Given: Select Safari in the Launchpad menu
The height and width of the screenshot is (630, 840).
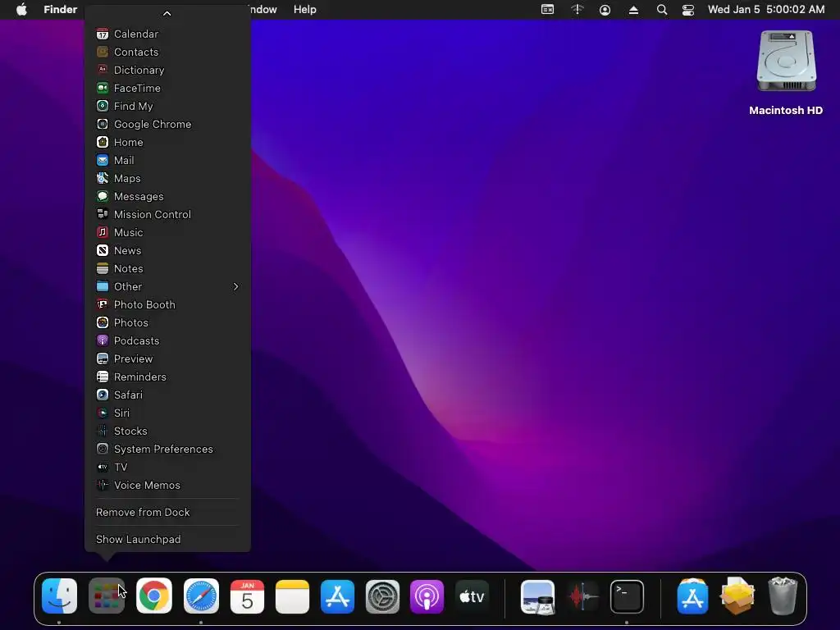Looking at the screenshot, I should pos(167,395).
